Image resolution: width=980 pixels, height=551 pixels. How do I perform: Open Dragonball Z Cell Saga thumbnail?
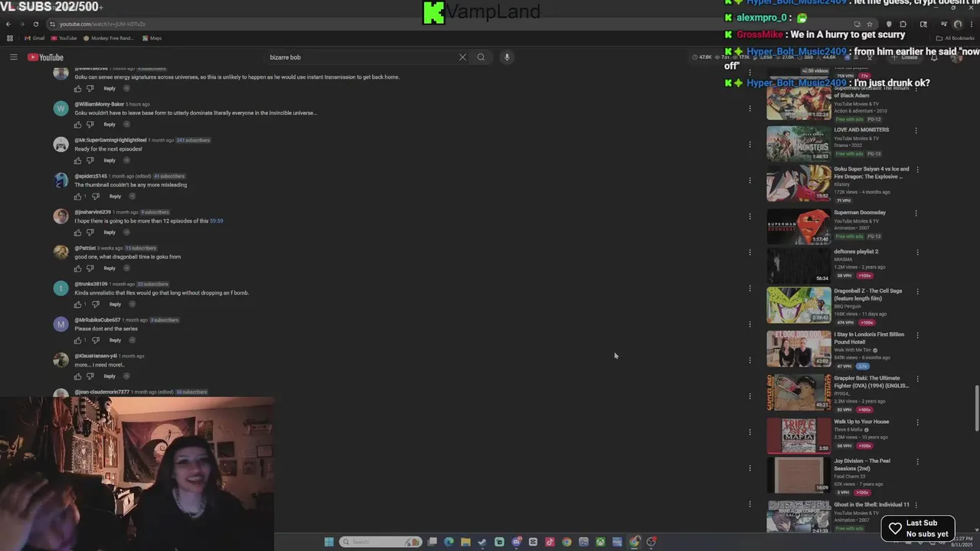pyautogui.click(x=799, y=305)
